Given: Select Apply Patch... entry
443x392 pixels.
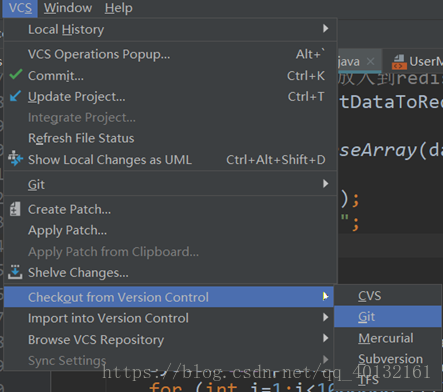Looking at the screenshot, I should tap(170, 230).
